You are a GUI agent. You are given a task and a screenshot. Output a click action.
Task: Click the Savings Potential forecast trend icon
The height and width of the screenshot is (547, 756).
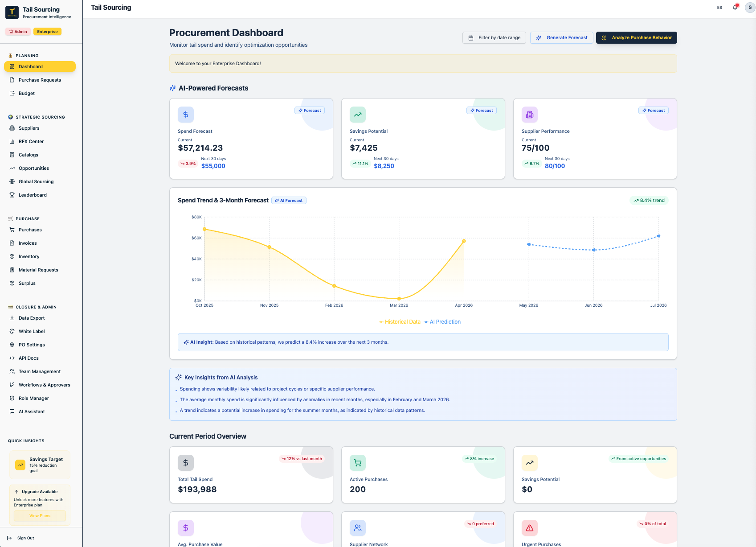click(358, 115)
